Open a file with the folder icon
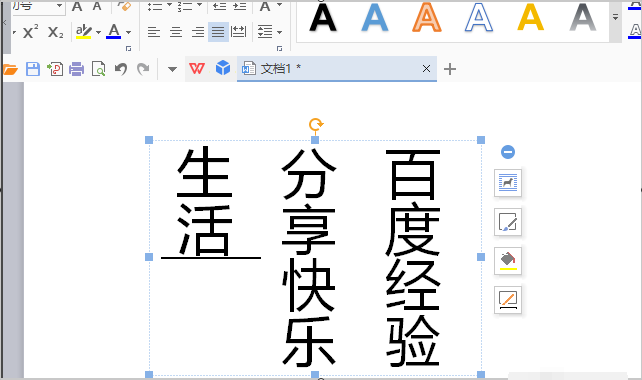The image size is (642, 380). [10, 69]
